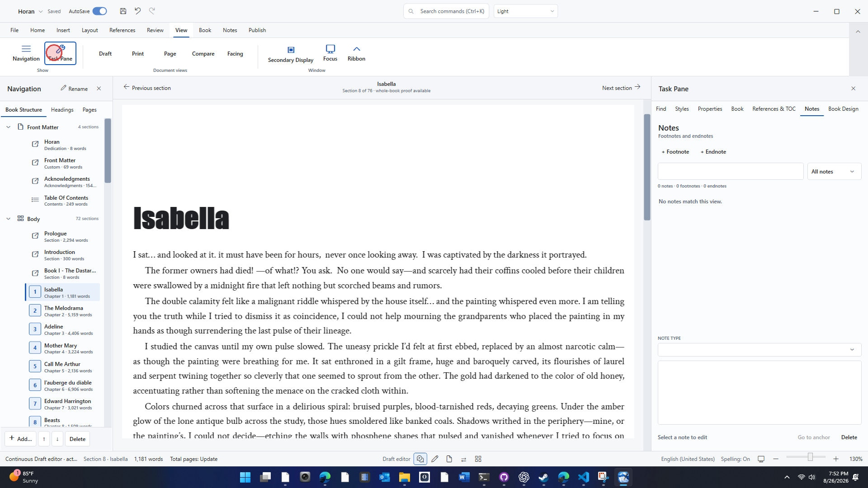Open the Publish ribbon tab

click(257, 30)
